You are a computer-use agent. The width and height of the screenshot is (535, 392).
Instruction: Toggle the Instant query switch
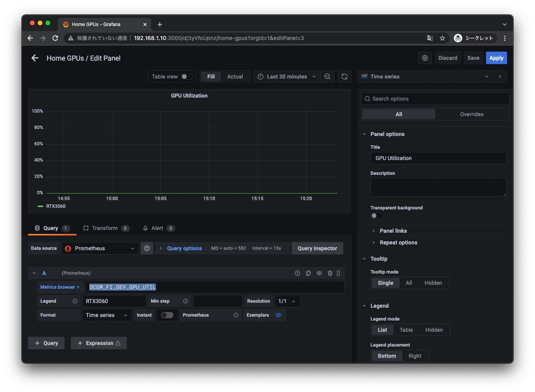(167, 315)
